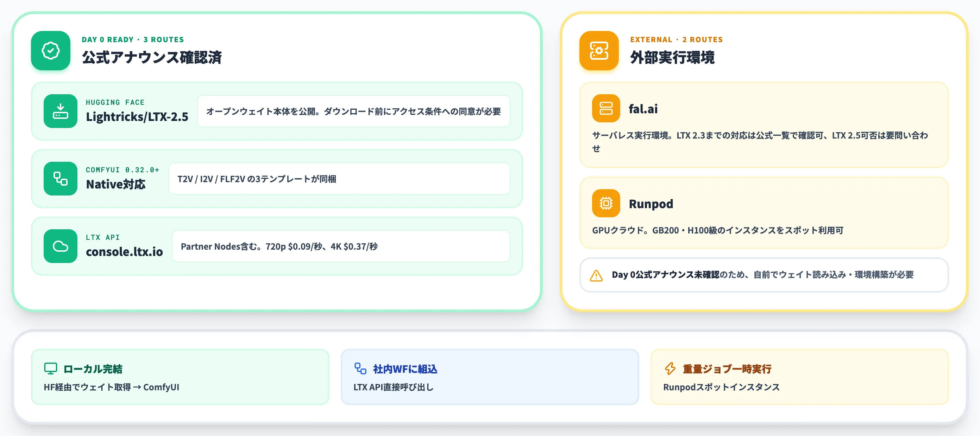Click the 外部実行環境 heading
980x436 pixels.
pos(672,57)
